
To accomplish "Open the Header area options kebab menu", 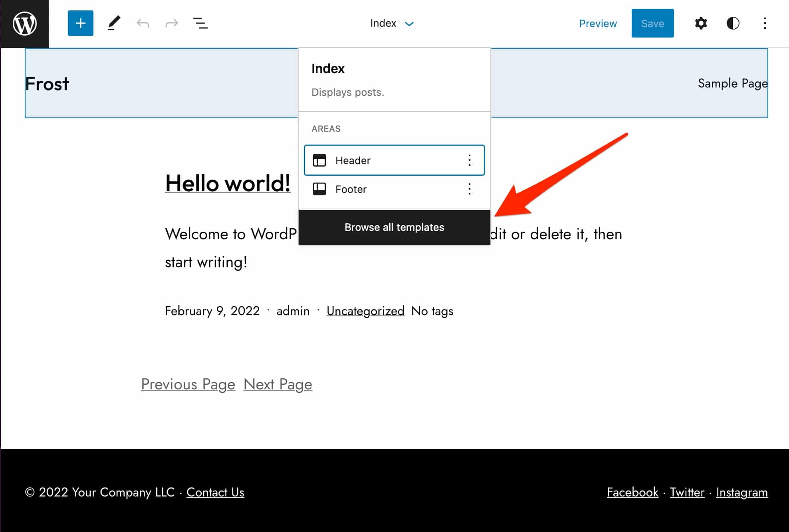I will tap(469, 160).
